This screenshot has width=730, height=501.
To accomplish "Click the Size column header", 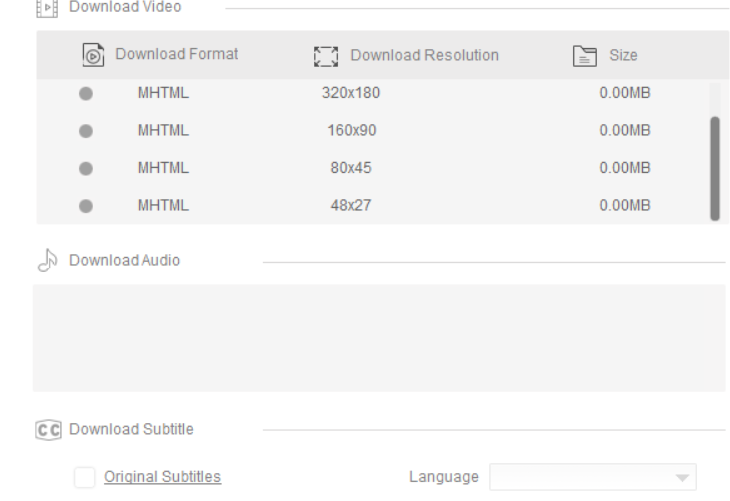I will click(x=623, y=55).
